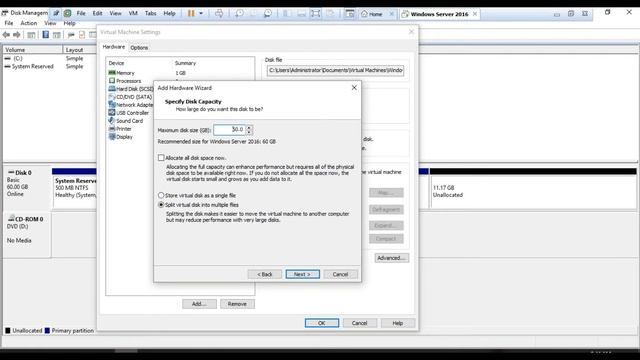Open the dropdown arrow beside the pause icon
The height and width of the screenshot is (360, 640).
coord(201,13)
